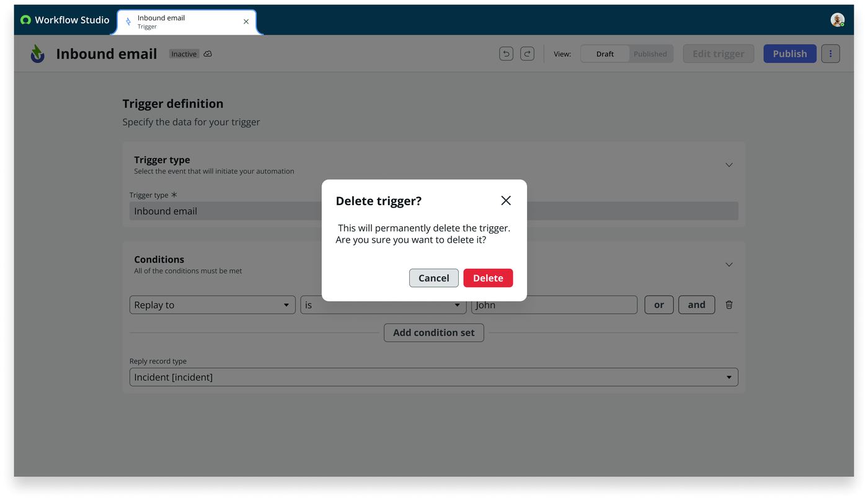Close the Inbound email tab

click(x=246, y=22)
